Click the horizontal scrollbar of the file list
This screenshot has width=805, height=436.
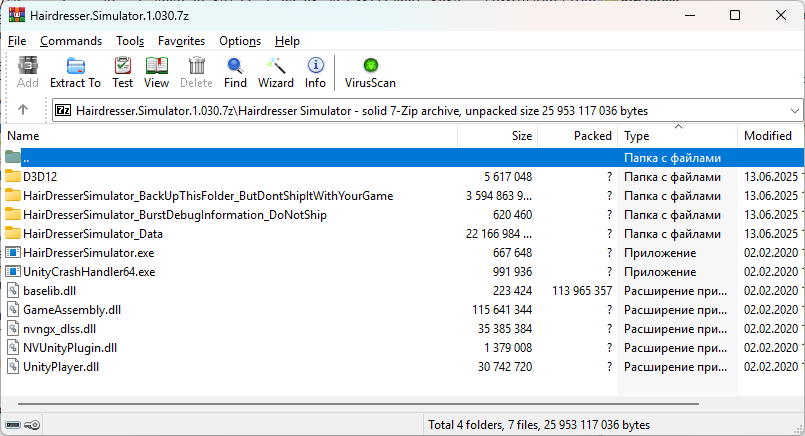pyautogui.click(x=358, y=404)
